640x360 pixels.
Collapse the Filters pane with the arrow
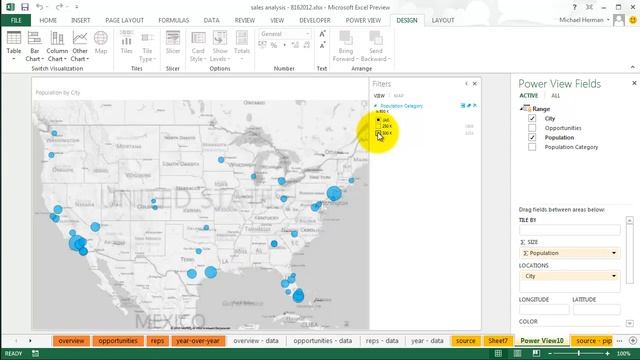(467, 84)
